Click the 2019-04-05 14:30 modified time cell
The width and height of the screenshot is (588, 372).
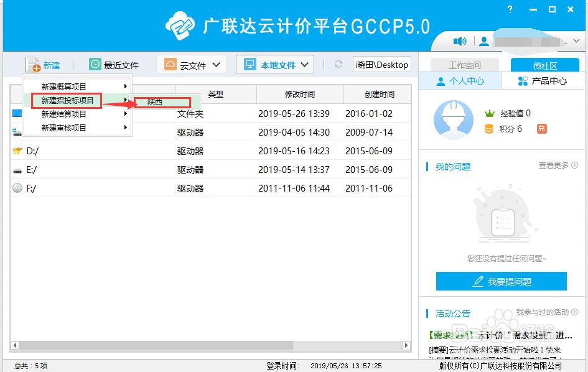pyautogui.click(x=294, y=133)
